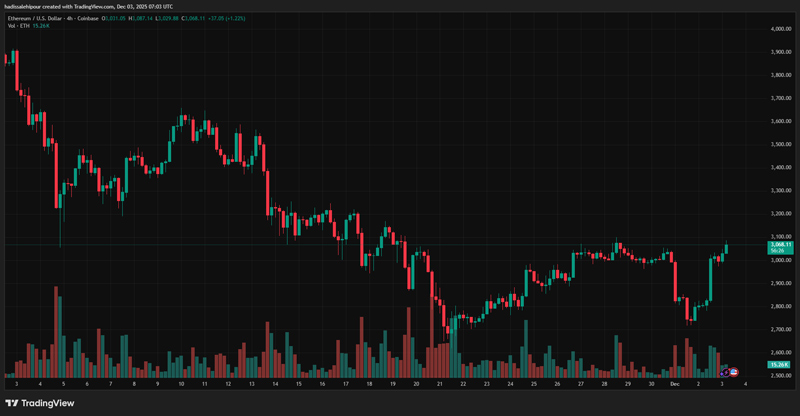Click date 10 on the time axis
Image resolution: width=800 pixels, height=416 pixels.
point(181,383)
